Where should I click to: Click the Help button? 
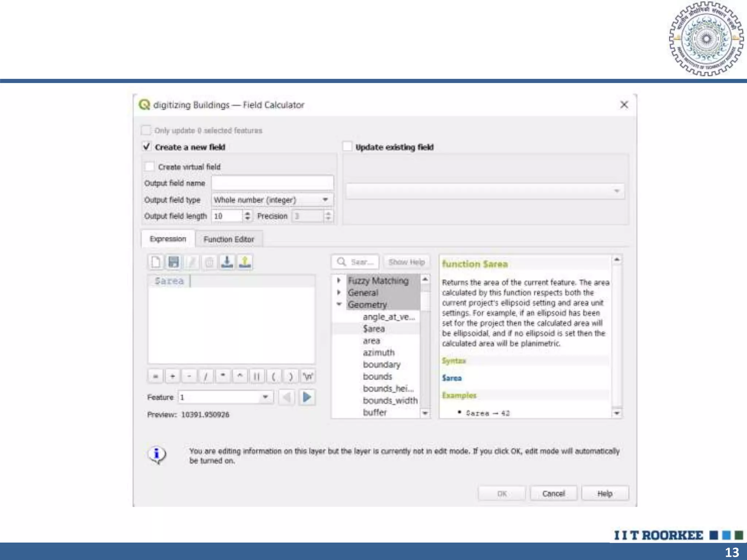[x=604, y=493]
